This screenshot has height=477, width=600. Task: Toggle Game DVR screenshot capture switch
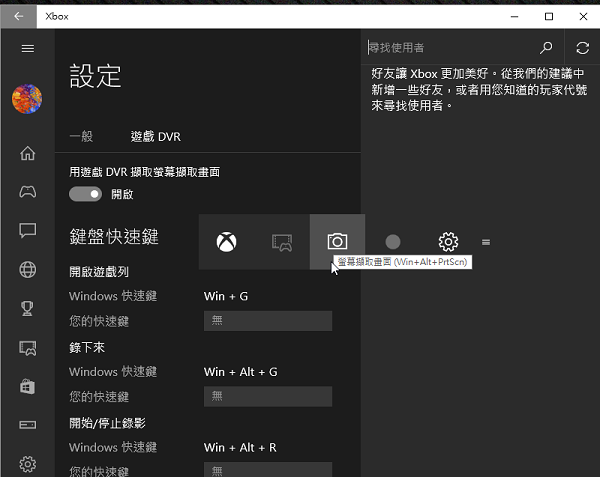pos(85,194)
